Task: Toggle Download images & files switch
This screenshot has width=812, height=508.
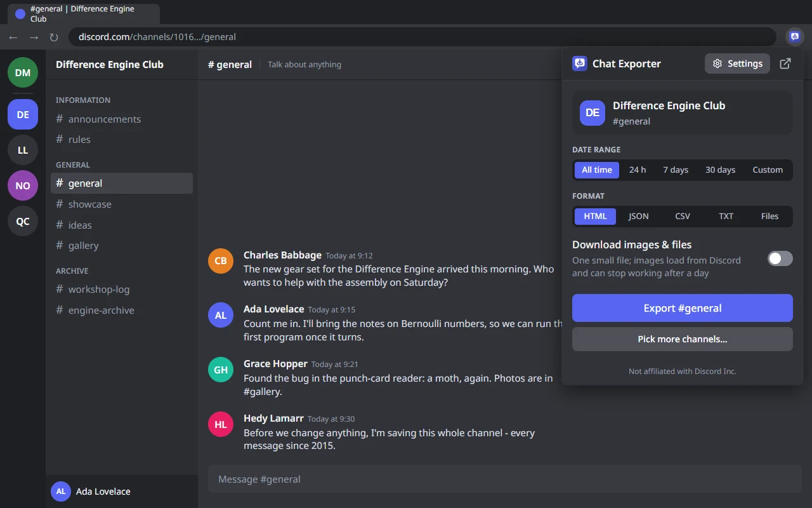Action: [x=780, y=258]
